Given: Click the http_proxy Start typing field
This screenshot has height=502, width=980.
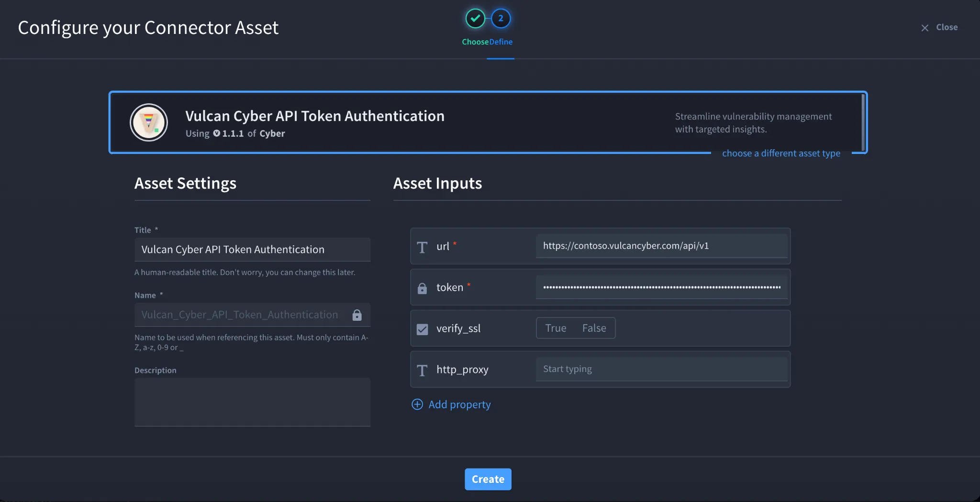Looking at the screenshot, I should (x=661, y=369).
